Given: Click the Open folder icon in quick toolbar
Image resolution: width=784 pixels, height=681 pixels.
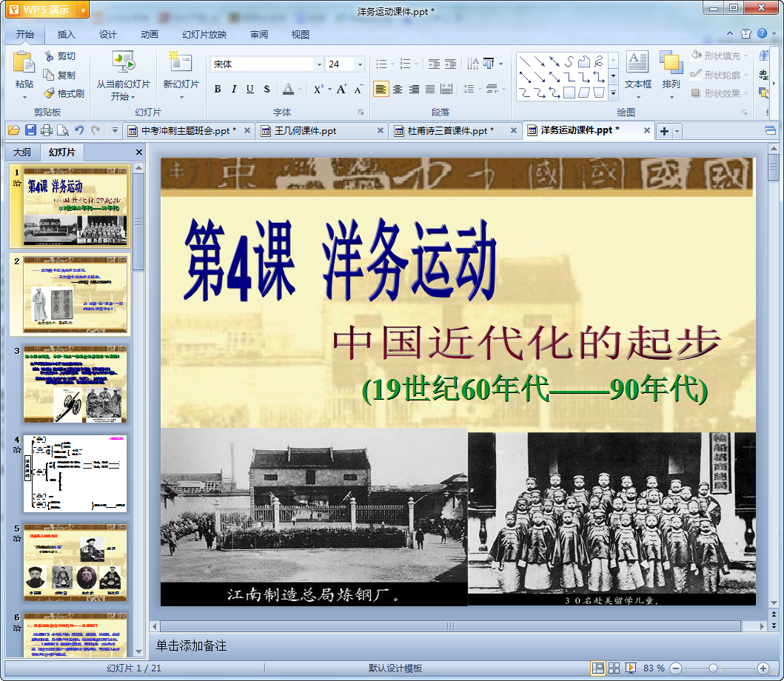Looking at the screenshot, I should 14,130.
